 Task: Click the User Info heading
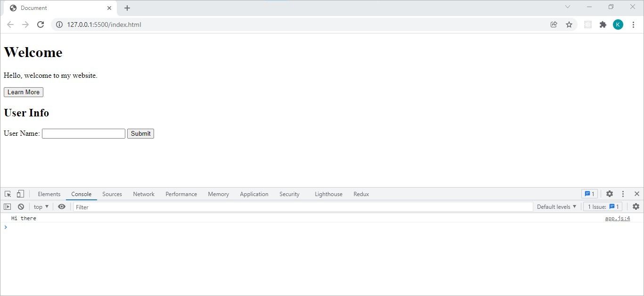pos(26,113)
